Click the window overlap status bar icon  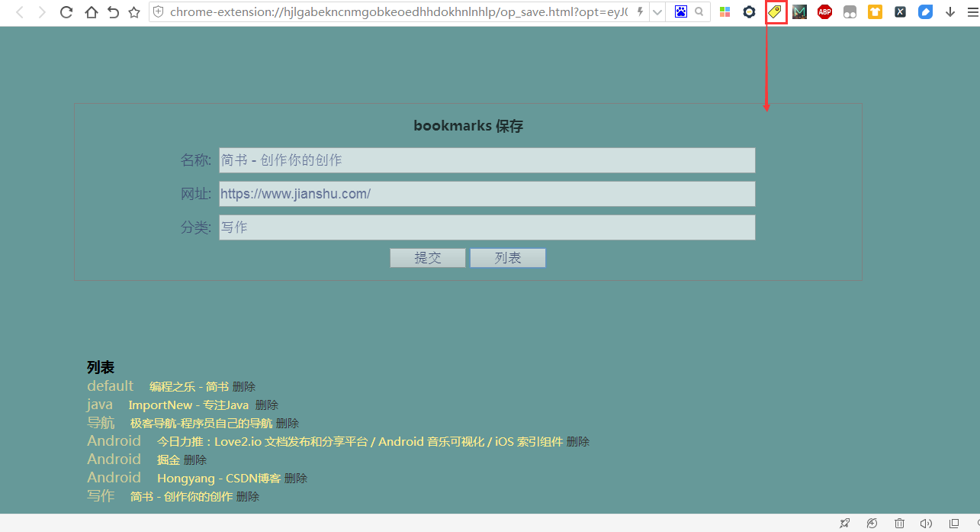[954, 523]
